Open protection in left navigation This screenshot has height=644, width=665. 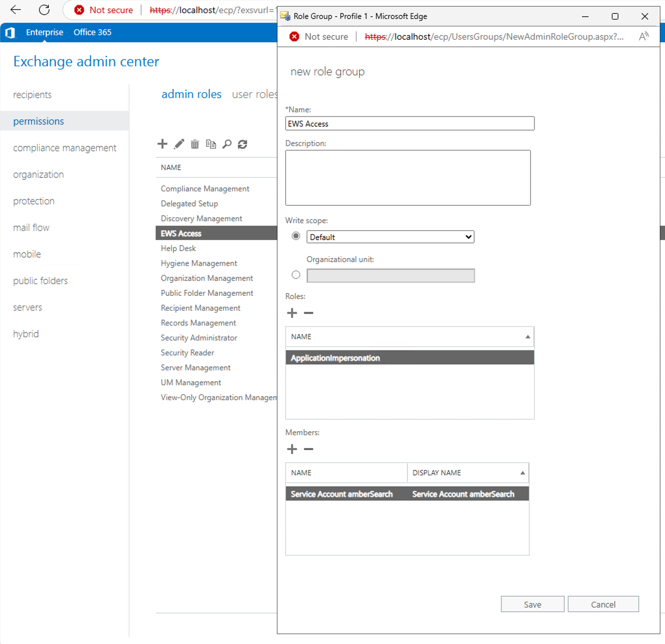point(34,201)
